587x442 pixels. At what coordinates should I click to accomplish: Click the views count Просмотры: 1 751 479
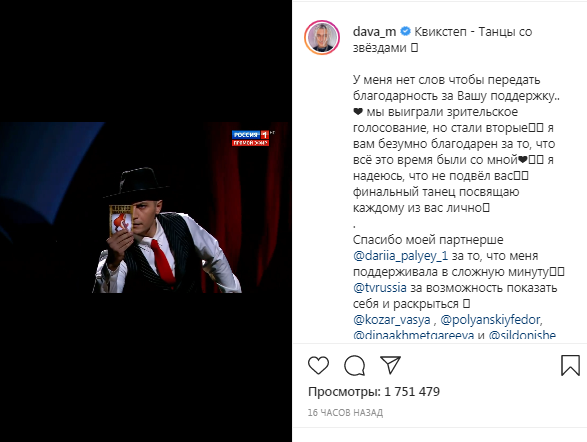(374, 392)
